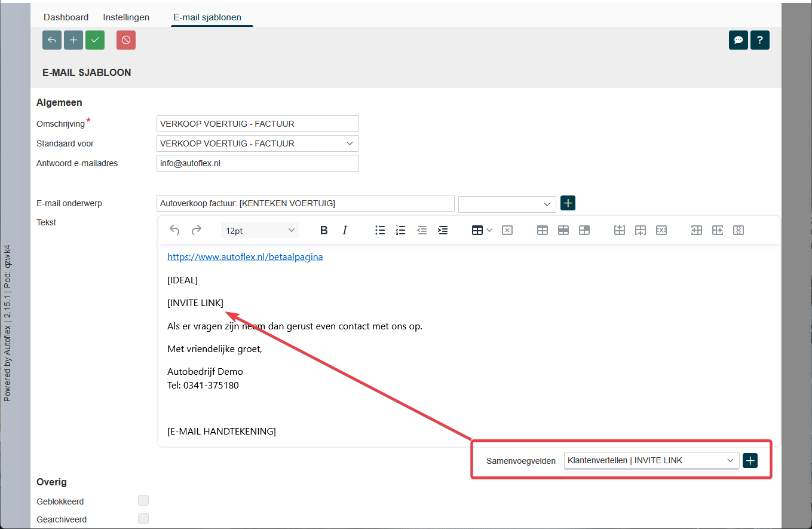The width and height of the screenshot is (812, 529).
Task: Enable the Geblokkeerd checkbox
Action: point(143,501)
